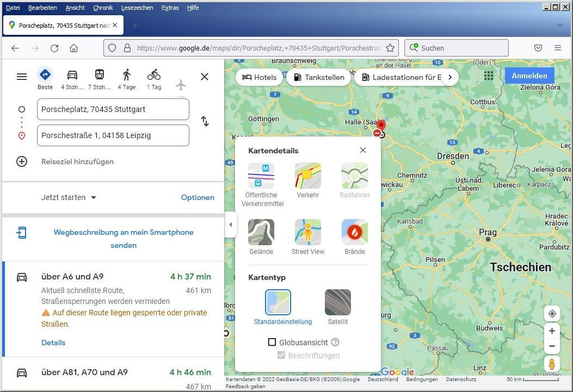This screenshot has width=573, height=392.
Task: Toggle the Verkehr traffic layer
Action: point(308,177)
